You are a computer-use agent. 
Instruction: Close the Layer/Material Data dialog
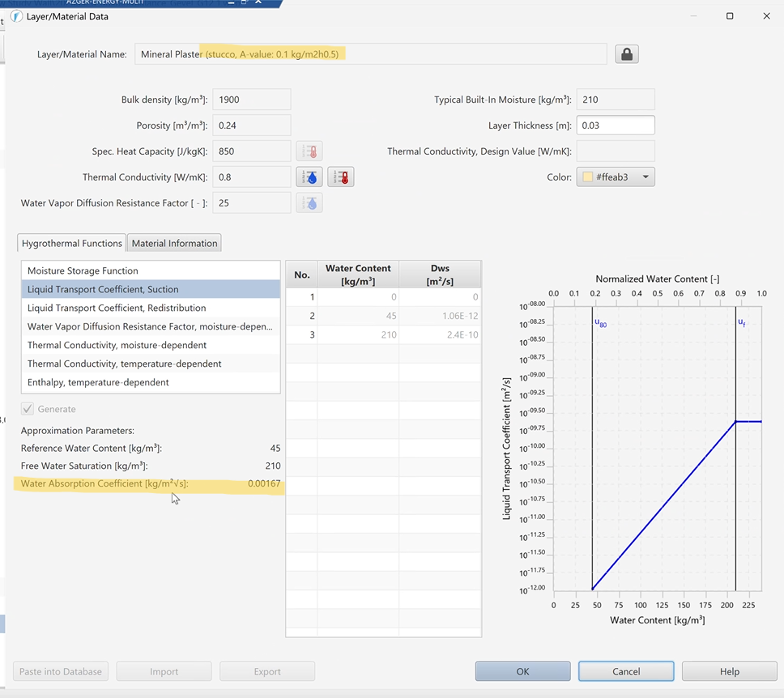tap(766, 16)
